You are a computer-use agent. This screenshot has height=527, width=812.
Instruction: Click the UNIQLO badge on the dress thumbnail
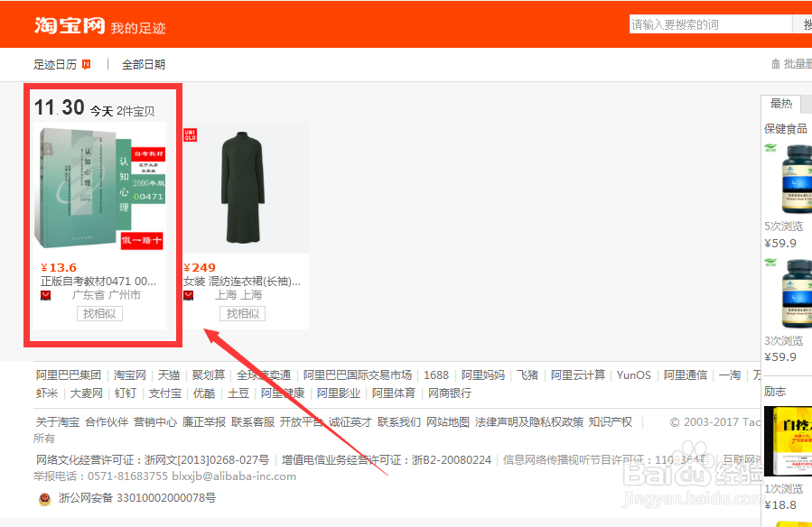190,134
